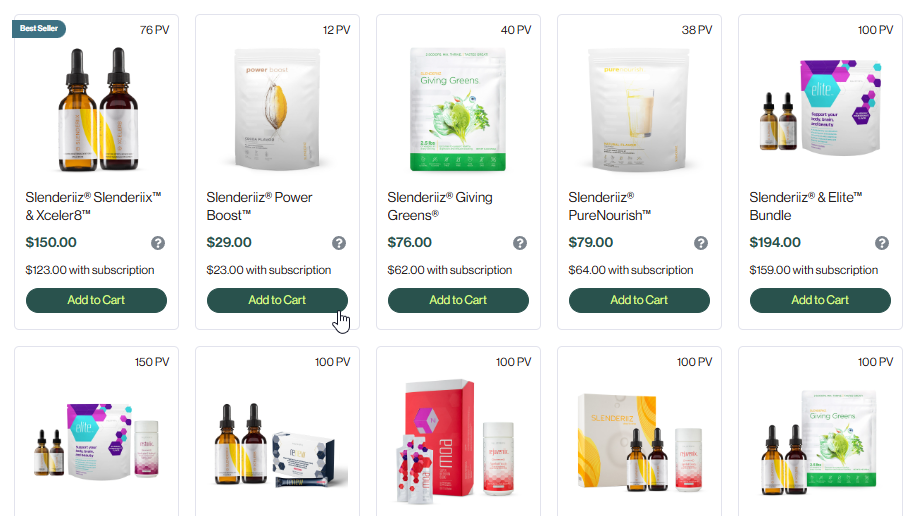Open price info icon for Giving Greens
919x516 pixels.
click(520, 243)
